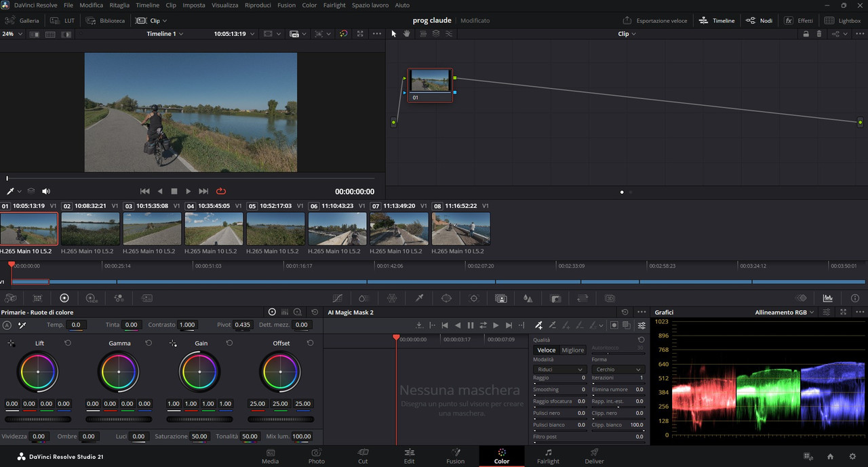Open the Modalità Riduci dropdown

coord(559,369)
